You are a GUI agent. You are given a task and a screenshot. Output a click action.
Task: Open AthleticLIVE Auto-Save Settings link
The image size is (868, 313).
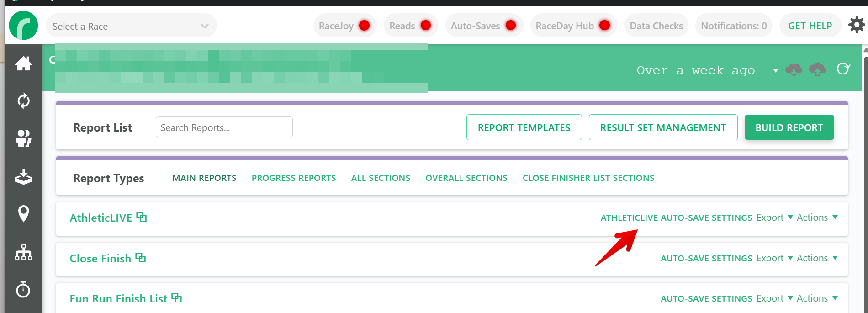[x=676, y=218]
